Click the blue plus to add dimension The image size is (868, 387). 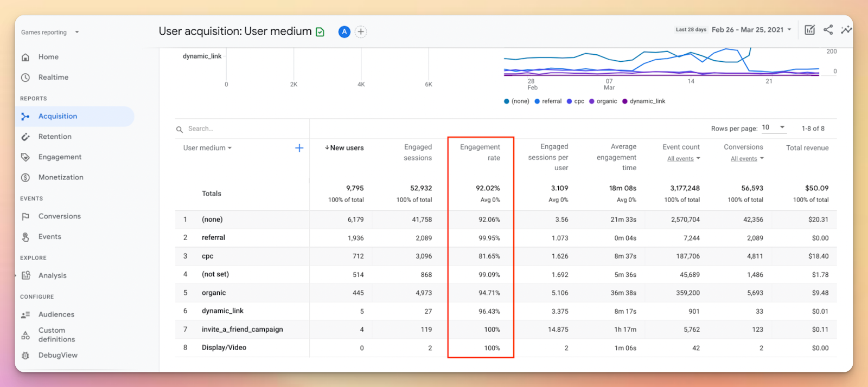click(x=299, y=148)
